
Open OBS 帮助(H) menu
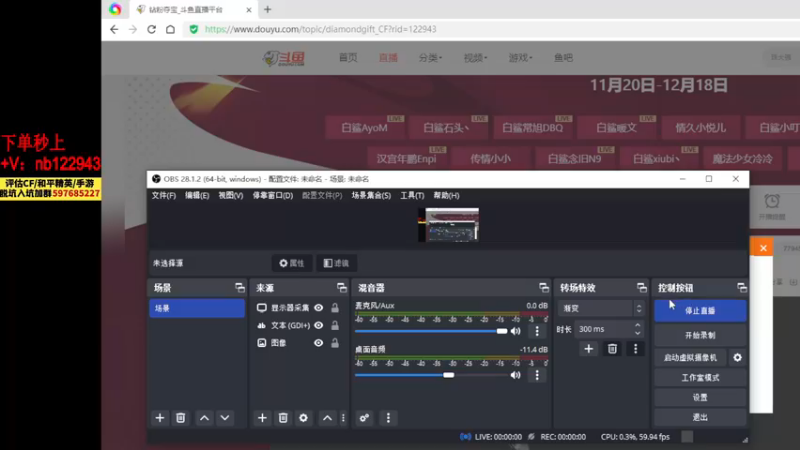[x=446, y=195]
